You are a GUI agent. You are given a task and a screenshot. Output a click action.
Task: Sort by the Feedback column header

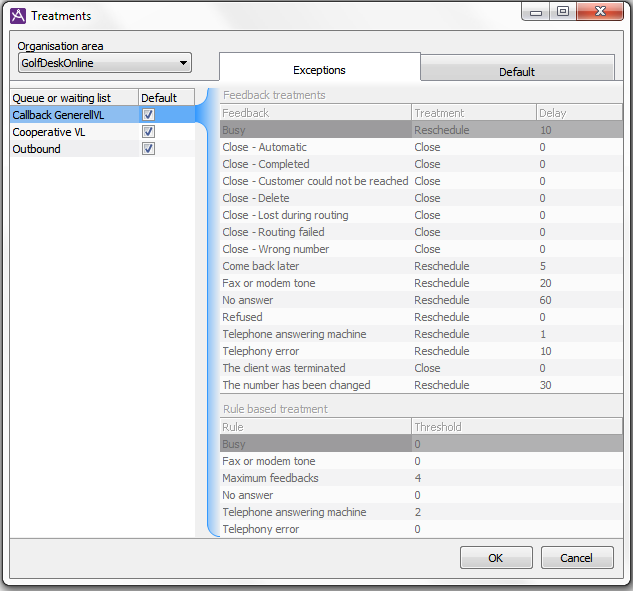point(314,113)
